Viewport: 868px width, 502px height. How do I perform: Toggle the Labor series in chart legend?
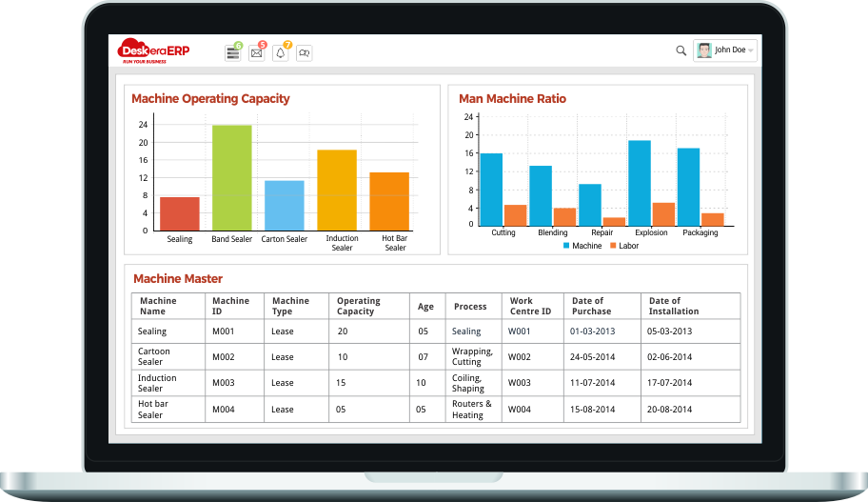(x=623, y=246)
